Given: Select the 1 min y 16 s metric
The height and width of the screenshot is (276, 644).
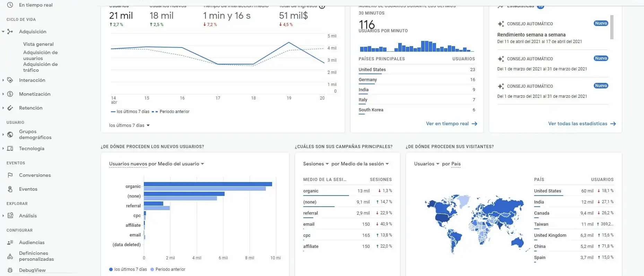Looking at the screenshot, I should tap(227, 16).
